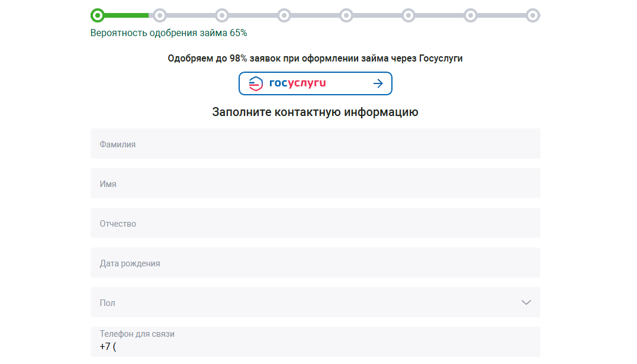Click the fifth step circle indicator

coord(346,15)
